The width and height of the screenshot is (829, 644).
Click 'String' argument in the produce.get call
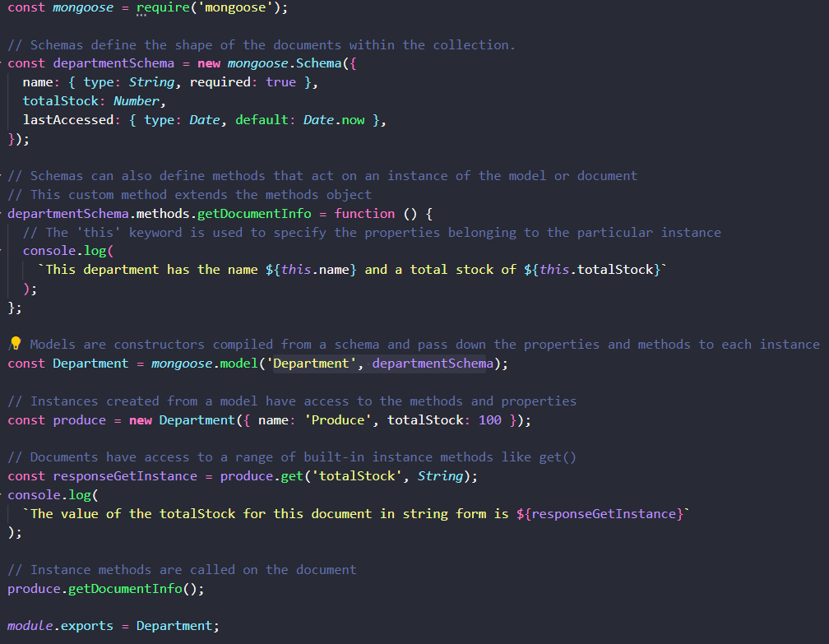[441, 476]
